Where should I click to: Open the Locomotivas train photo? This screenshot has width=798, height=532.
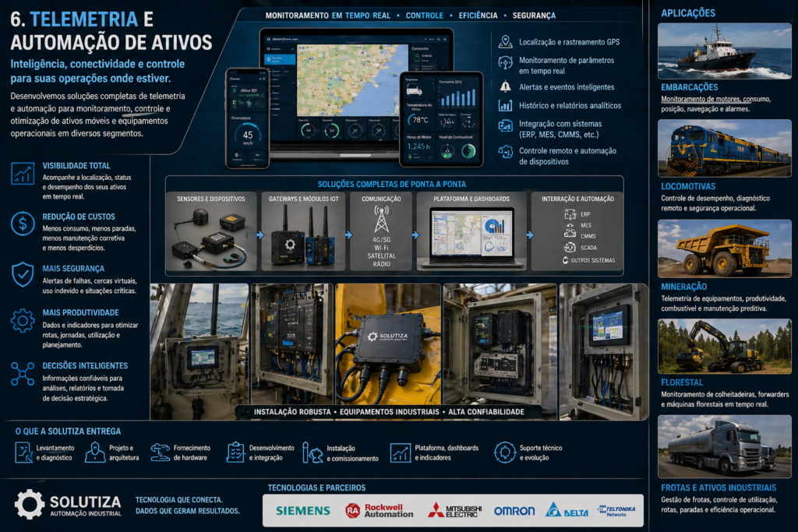[724, 148]
